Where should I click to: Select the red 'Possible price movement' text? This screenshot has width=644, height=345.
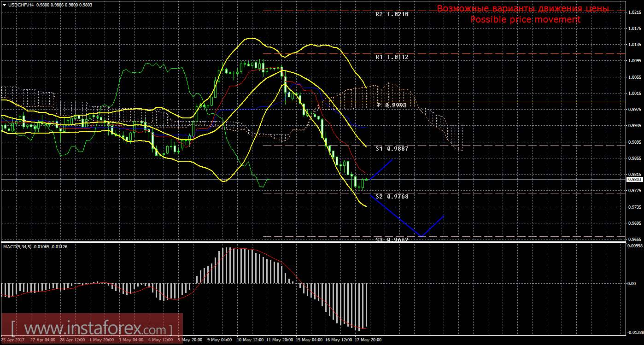click(525, 20)
